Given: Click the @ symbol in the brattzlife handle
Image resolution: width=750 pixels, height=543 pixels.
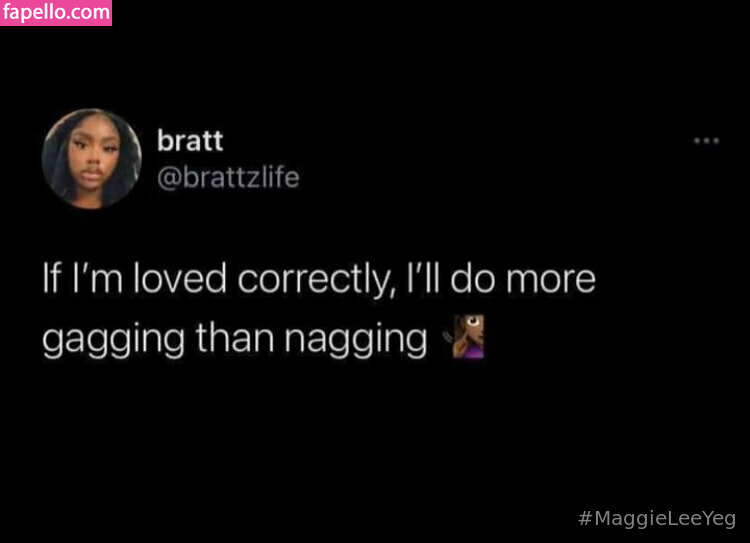Looking at the screenshot, I should click(x=169, y=179).
